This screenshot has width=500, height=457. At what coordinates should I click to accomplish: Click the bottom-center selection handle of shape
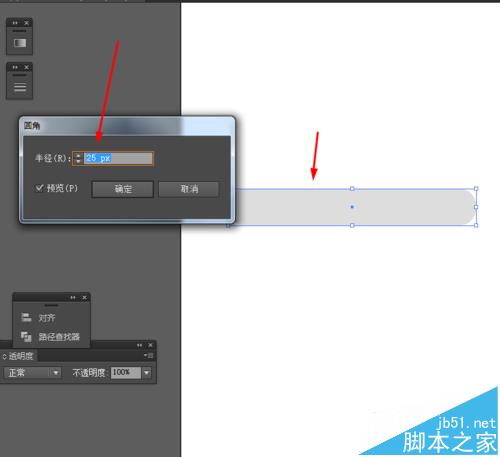click(x=352, y=225)
